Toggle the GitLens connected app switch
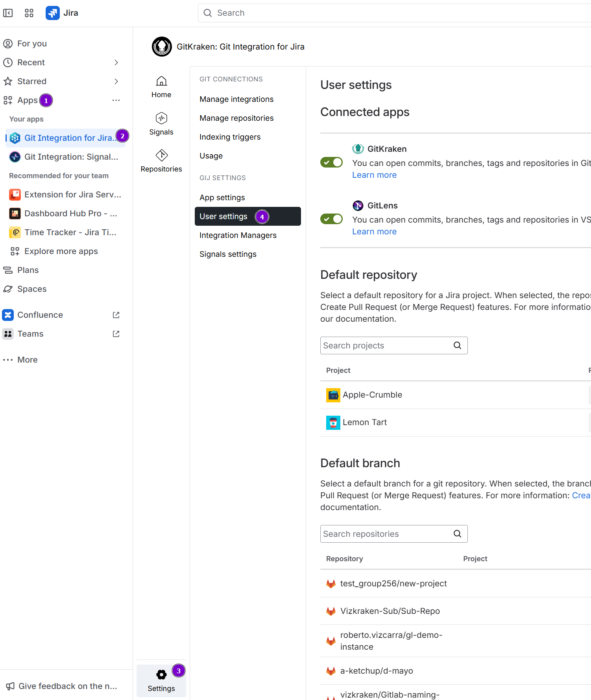This screenshot has width=591, height=700. 331,219
